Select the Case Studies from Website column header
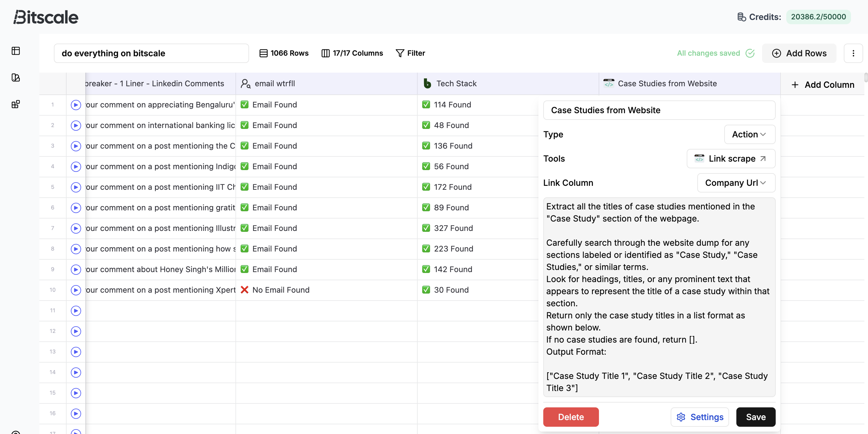Viewport: 868px width, 434px height. point(689,84)
